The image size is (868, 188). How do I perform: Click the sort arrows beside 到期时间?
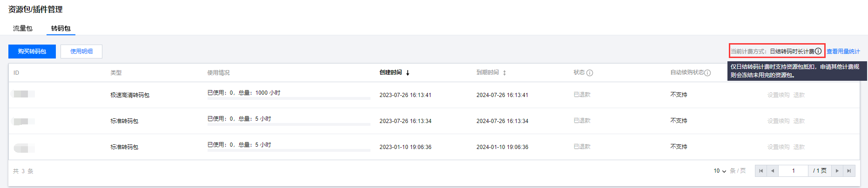click(x=505, y=73)
